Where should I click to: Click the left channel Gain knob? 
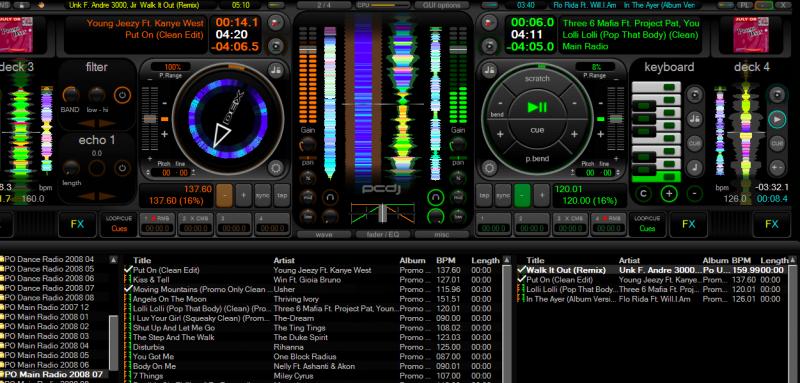pyautogui.click(x=307, y=146)
